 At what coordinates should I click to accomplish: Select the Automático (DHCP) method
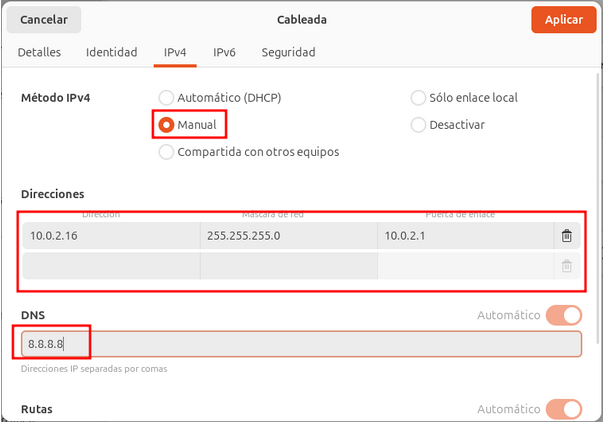pos(167,98)
